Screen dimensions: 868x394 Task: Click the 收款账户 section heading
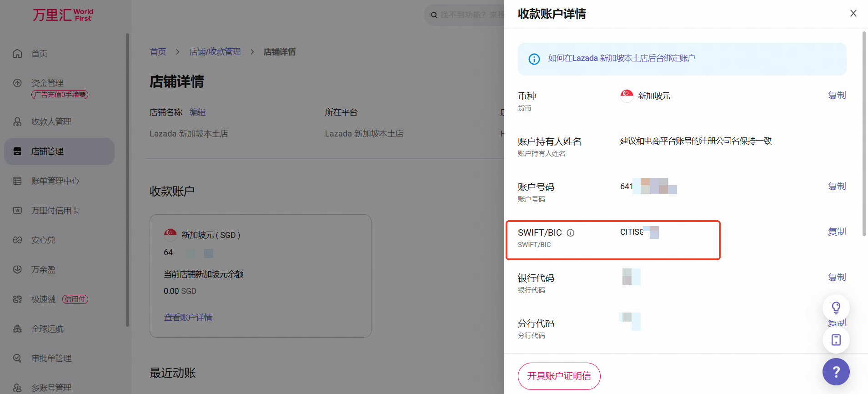coord(172,192)
